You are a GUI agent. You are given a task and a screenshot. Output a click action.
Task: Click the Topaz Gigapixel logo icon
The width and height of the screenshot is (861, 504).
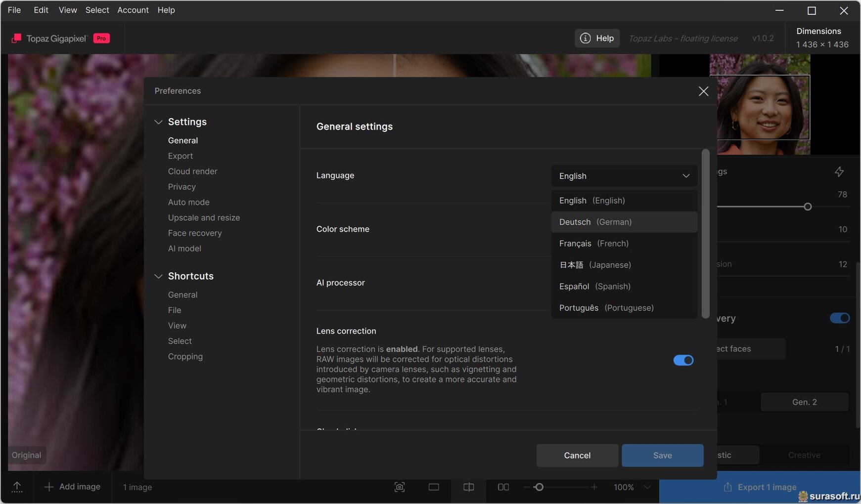(16, 39)
